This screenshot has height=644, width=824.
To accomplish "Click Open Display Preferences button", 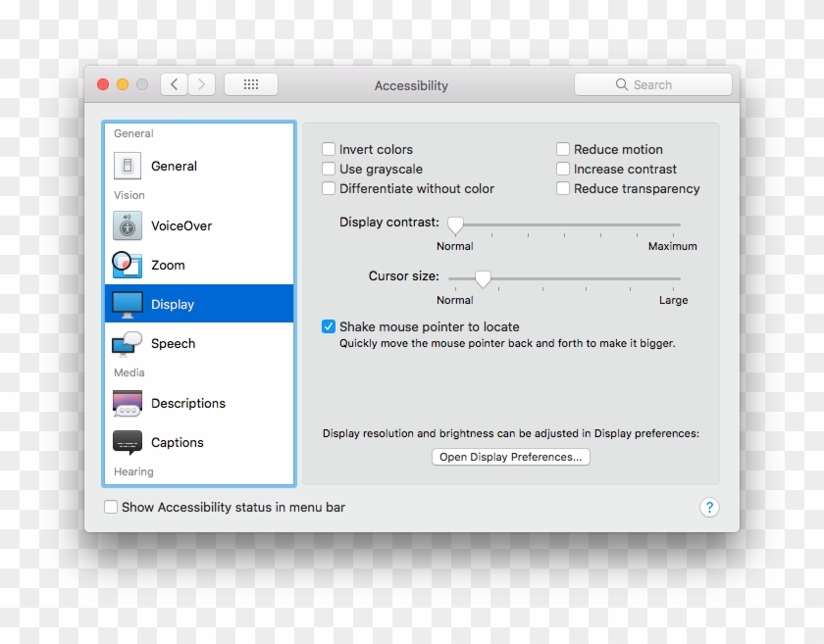I will 510,456.
